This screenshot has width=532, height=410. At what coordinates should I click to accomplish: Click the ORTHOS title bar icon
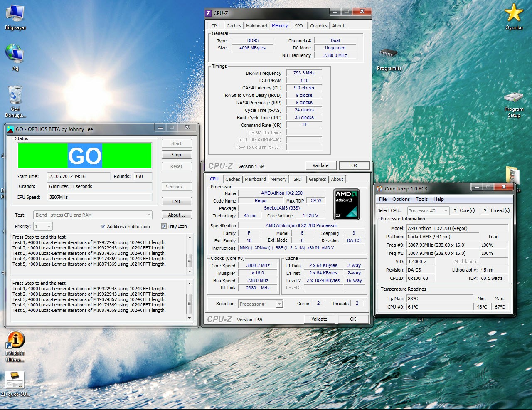click(x=11, y=129)
